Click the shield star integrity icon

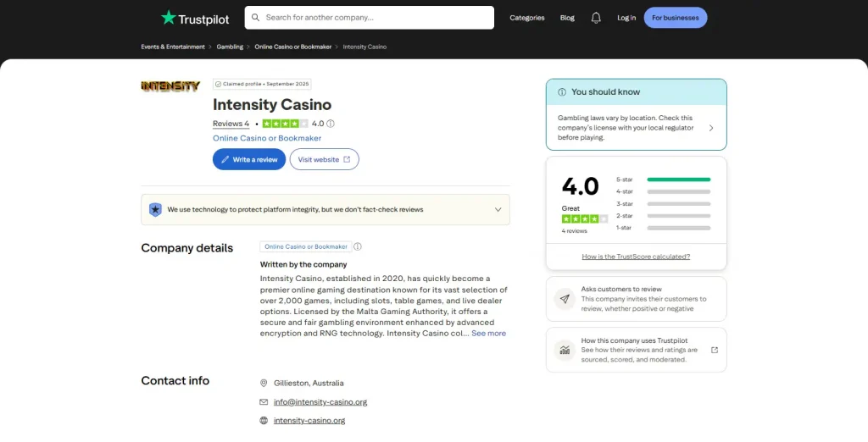coord(156,210)
